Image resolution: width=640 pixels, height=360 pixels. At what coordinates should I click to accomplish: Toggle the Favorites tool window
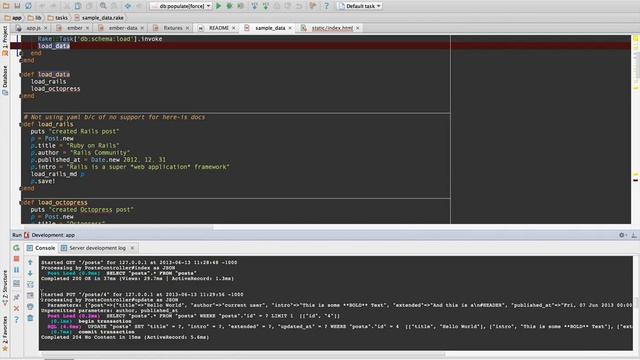pyautogui.click(x=5, y=333)
